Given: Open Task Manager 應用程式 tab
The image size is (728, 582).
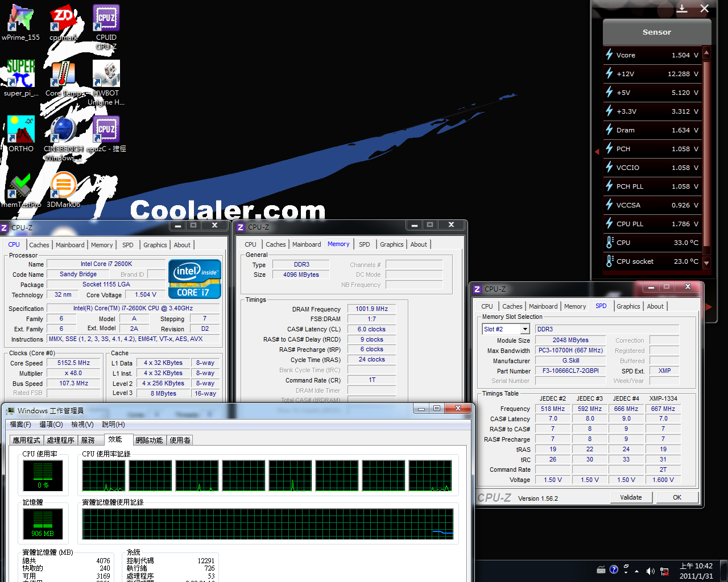Looking at the screenshot, I should click(26, 440).
